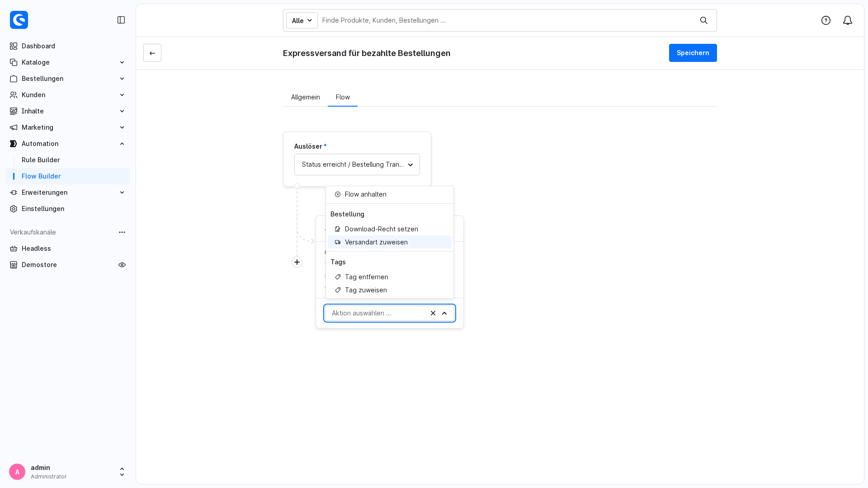This screenshot has width=868, height=488.
Task: Expand the Inhalte menu
Action: point(122,111)
